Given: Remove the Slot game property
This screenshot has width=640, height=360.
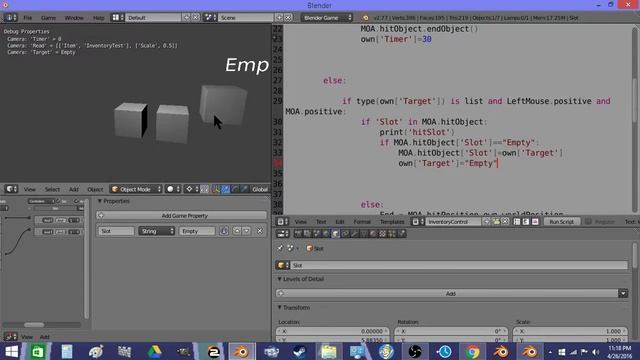Looking at the screenshot, I should (x=260, y=231).
